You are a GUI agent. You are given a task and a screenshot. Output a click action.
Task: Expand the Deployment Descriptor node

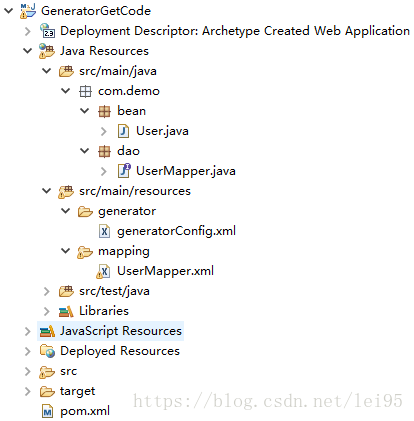tap(28, 31)
